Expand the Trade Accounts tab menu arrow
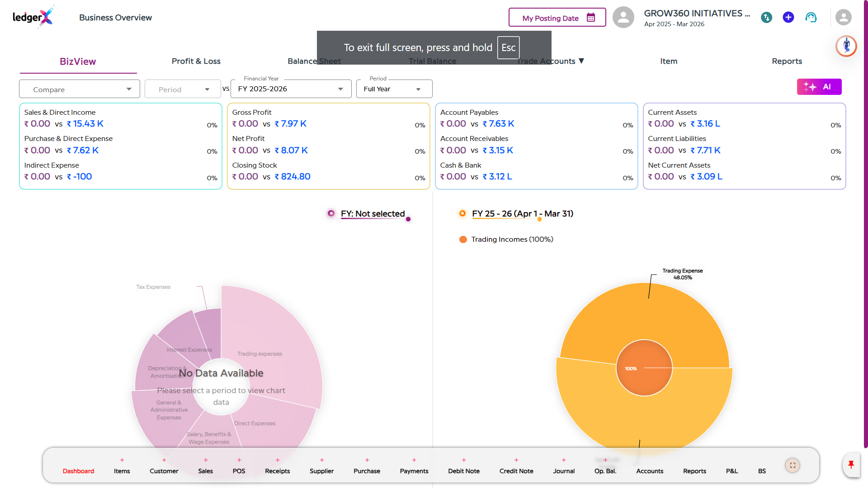 click(x=581, y=61)
